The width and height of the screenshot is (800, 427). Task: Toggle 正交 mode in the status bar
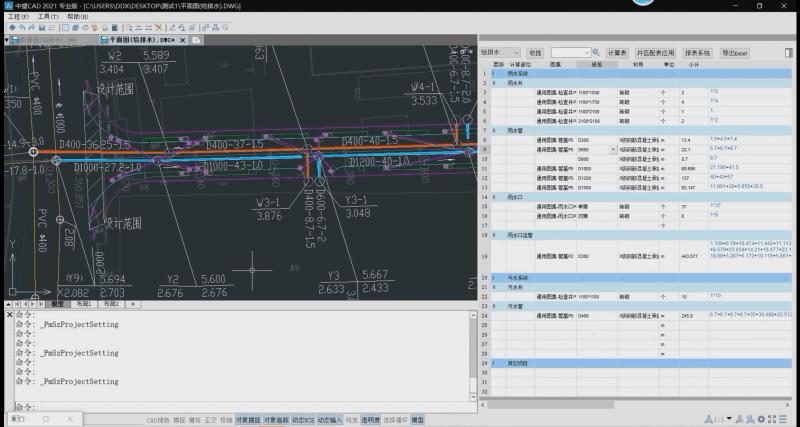210,420
